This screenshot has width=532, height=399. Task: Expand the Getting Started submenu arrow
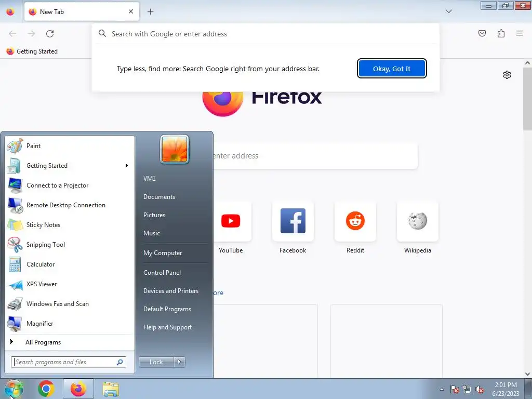(127, 166)
